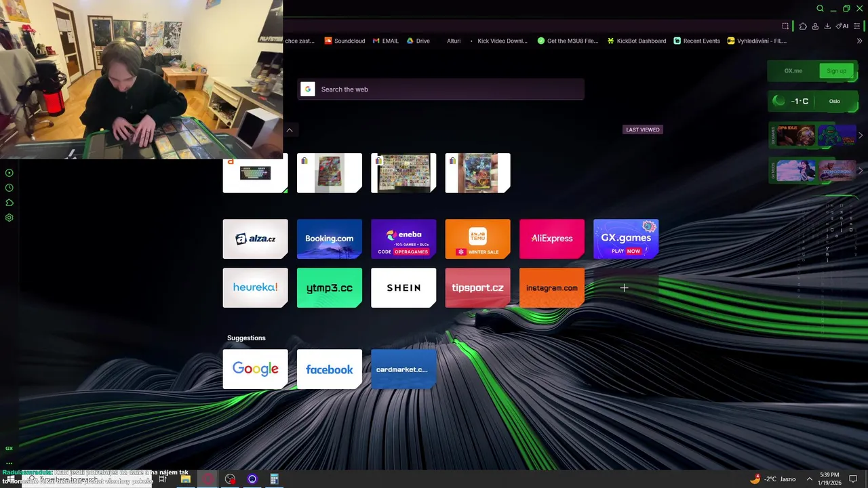
Task: Open the tipsport.cz speed dial tile
Action: click(x=477, y=287)
